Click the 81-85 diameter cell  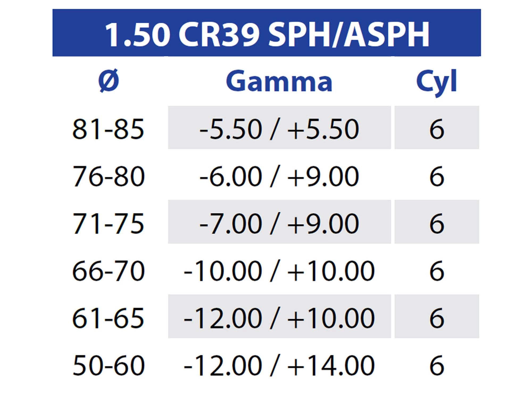click(108, 129)
